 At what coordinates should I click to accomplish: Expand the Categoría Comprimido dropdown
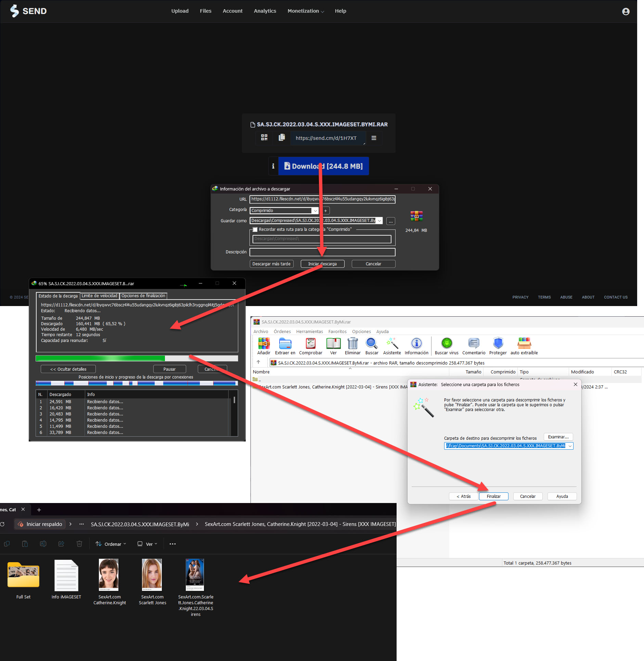[315, 211]
